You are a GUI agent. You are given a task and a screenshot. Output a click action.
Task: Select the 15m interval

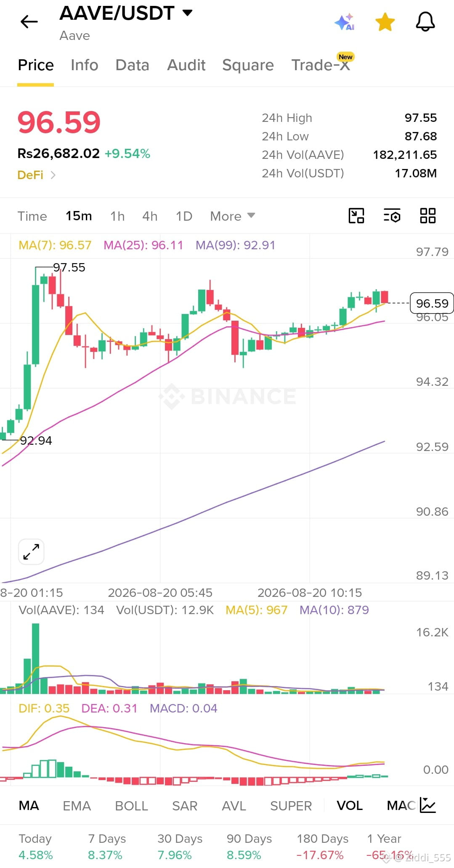tap(79, 216)
